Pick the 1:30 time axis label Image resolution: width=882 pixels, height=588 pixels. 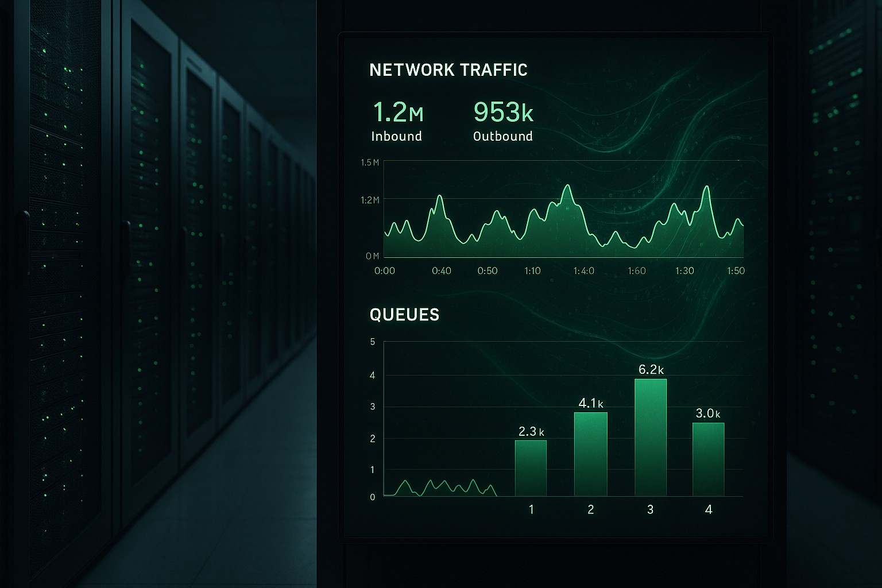pos(684,271)
